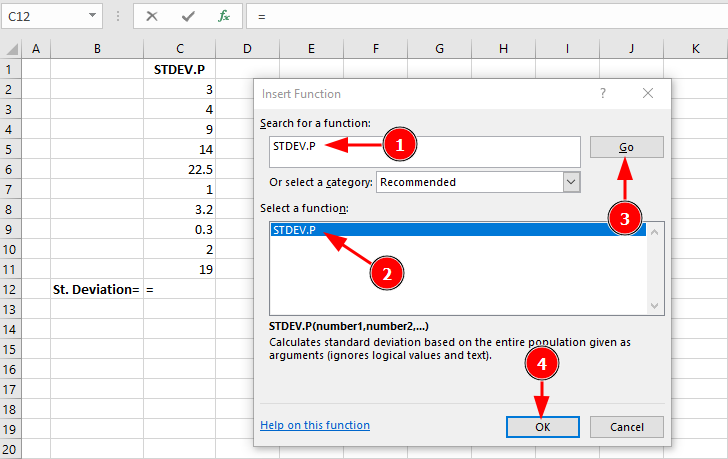Click the Insert Function fx icon
Image resolution: width=728 pixels, height=459 pixels.
pyautogui.click(x=225, y=16)
